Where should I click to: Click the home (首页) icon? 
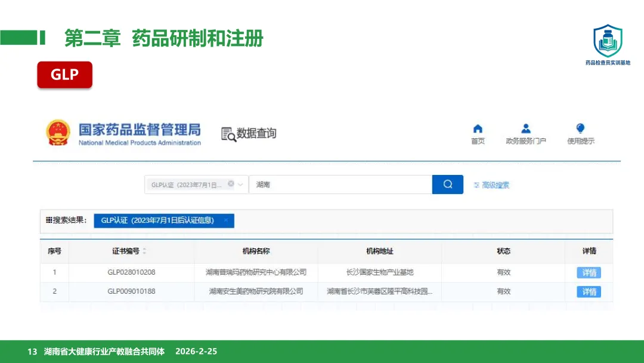[x=478, y=129]
